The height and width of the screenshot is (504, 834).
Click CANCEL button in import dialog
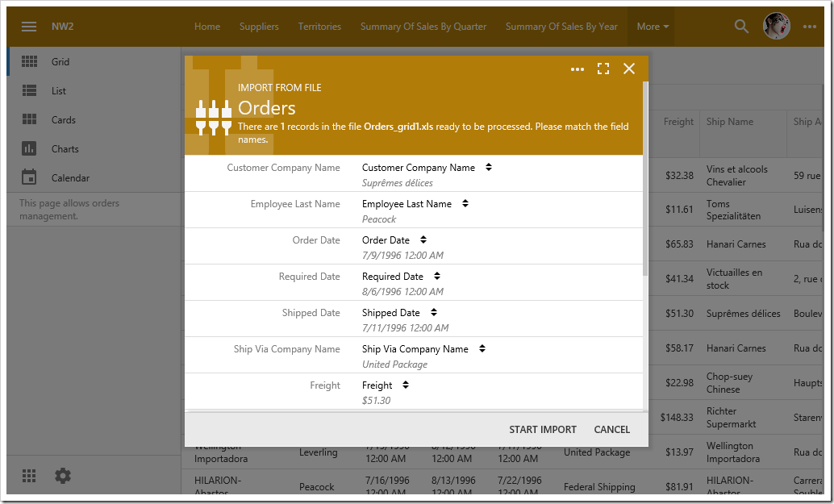tap(611, 429)
